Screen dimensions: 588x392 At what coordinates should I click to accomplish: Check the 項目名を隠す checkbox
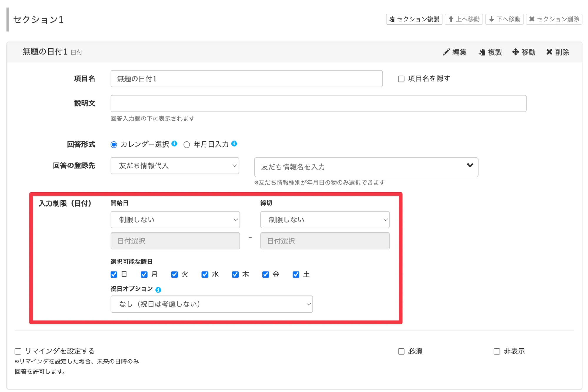401,78
